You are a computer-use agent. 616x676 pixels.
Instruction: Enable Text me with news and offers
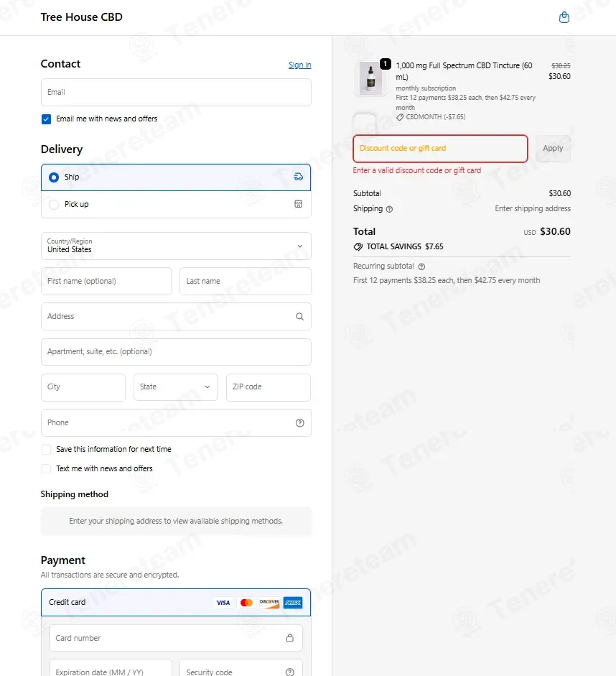point(47,469)
